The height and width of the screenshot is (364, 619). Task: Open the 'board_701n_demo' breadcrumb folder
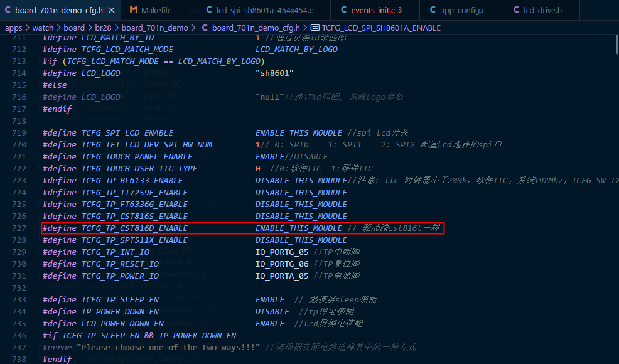(x=154, y=28)
